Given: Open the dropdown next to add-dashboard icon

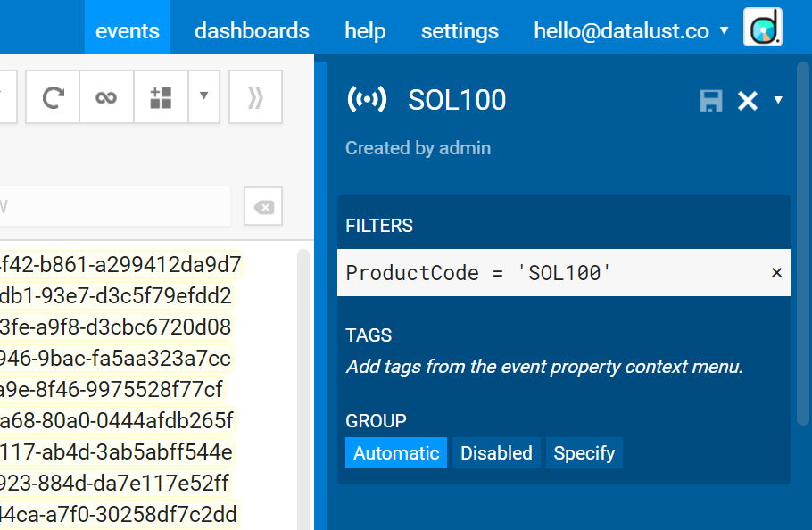Looking at the screenshot, I should click(x=204, y=97).
